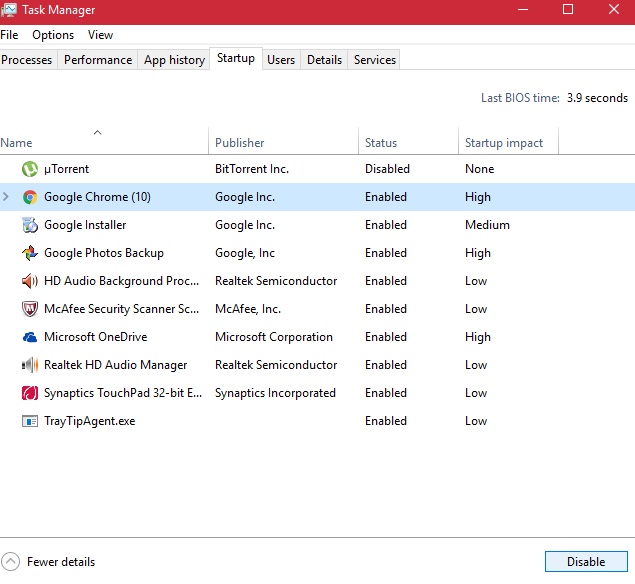Image resolution: width=635 pixels, height=584 pixels.
Task: Click the Disabled status for µTorrent
Action: [387, 169]
